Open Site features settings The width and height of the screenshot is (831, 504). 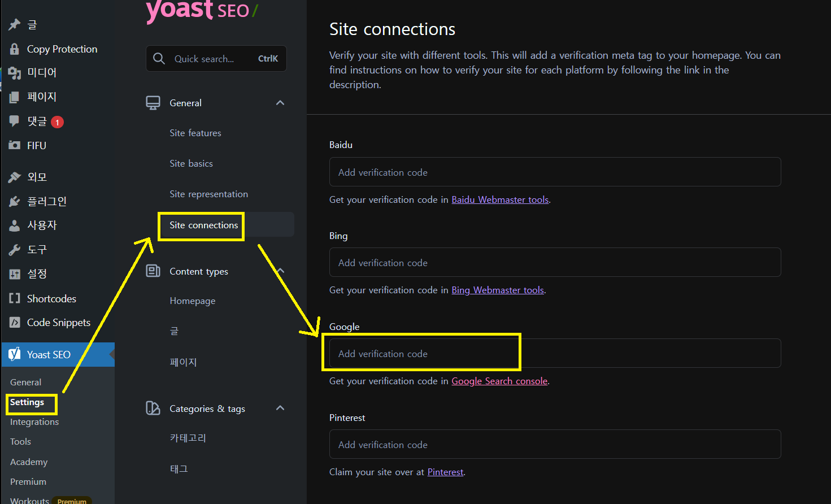(x=195, y=133)
